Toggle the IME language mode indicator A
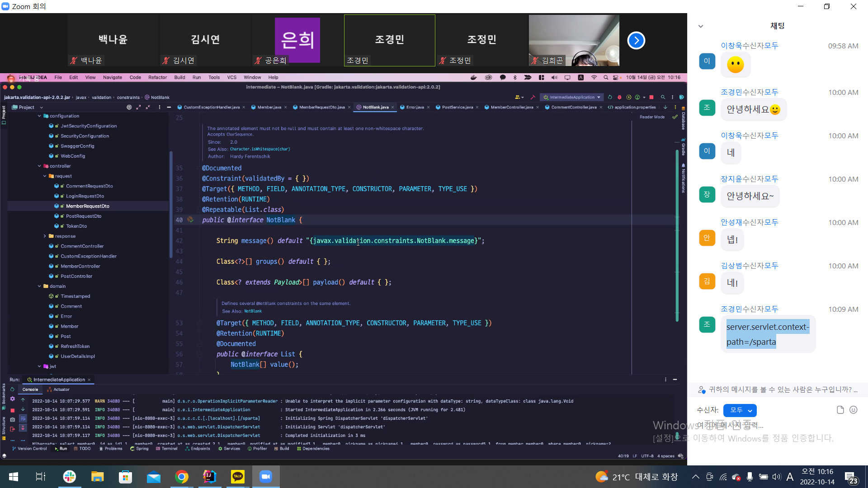The image size is (868, 488). (790, 477)
